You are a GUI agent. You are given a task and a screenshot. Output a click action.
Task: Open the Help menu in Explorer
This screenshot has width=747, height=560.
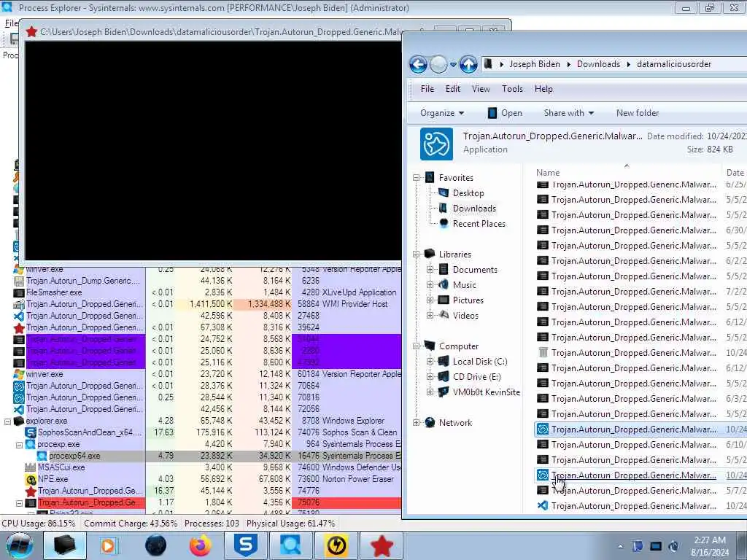543,88
